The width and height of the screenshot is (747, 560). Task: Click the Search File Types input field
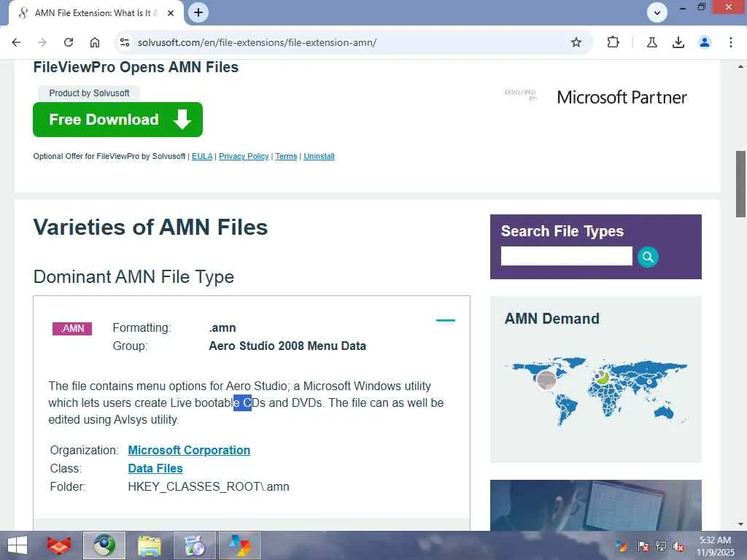pos(566,256)
